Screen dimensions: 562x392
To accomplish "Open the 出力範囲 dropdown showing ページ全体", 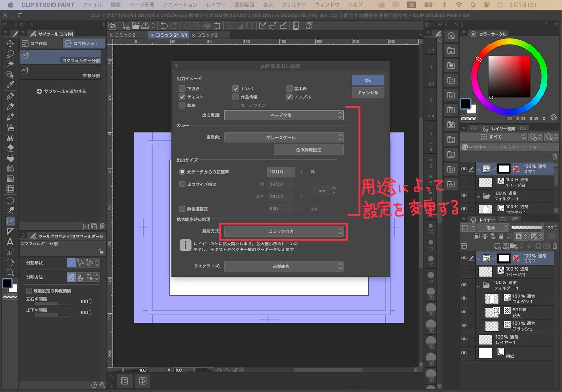I will [x=284, y=115].
